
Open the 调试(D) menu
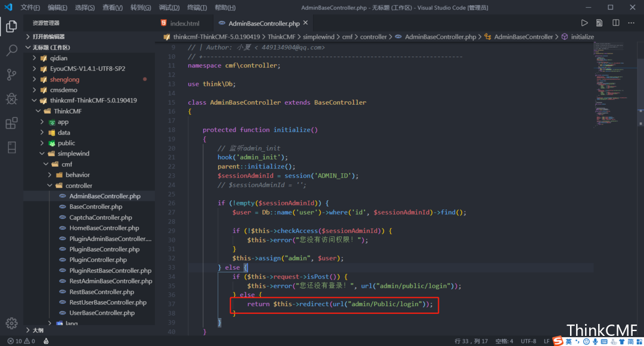[x=169, y=7]
